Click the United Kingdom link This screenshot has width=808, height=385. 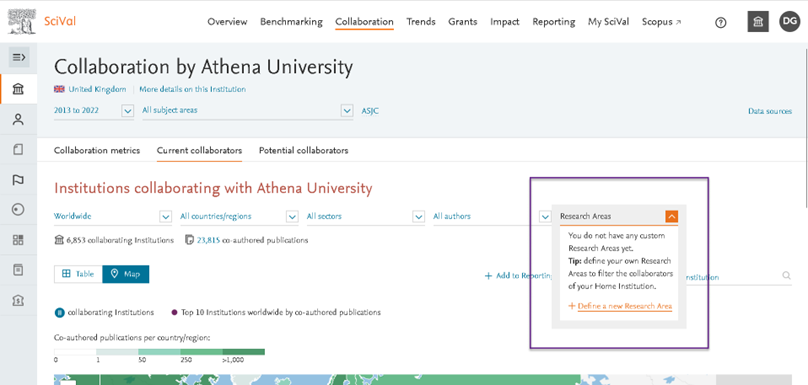click(97, 89)
